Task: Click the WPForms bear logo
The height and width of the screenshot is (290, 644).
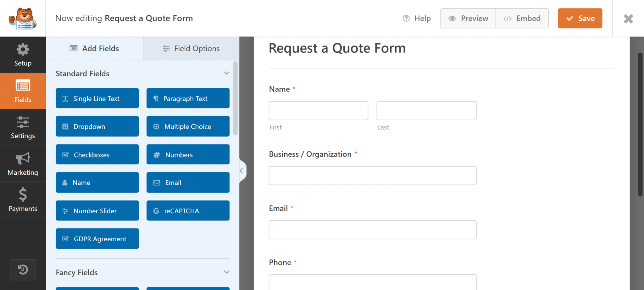Action: point(23,19)
